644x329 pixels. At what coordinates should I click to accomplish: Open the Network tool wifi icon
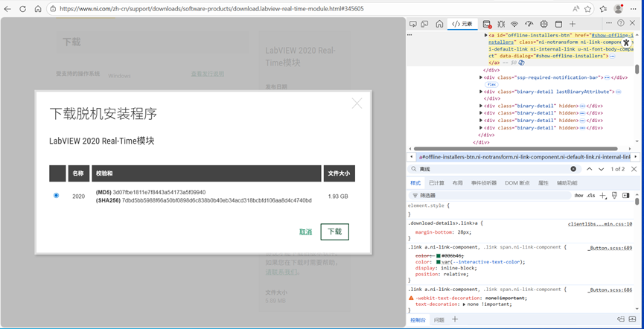(515, 24)
